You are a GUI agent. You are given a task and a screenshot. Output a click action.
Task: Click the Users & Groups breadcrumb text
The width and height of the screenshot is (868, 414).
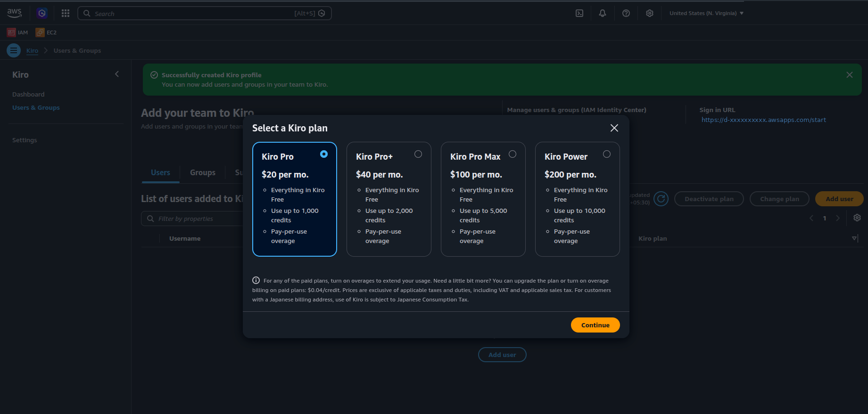click(x=77, y=50)
